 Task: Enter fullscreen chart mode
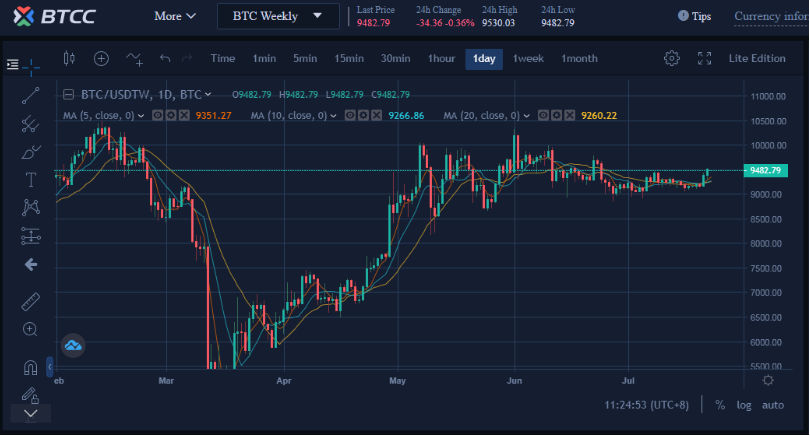(705, 58)
